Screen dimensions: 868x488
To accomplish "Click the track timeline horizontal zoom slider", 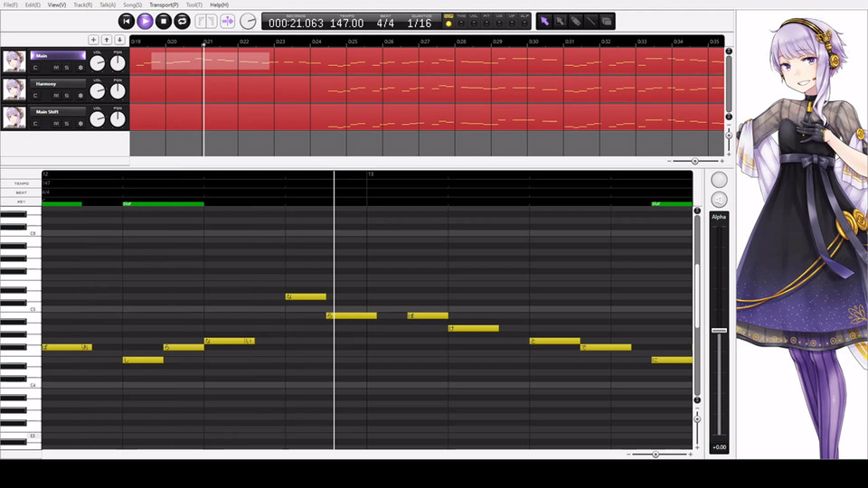I will coord(695,161).
